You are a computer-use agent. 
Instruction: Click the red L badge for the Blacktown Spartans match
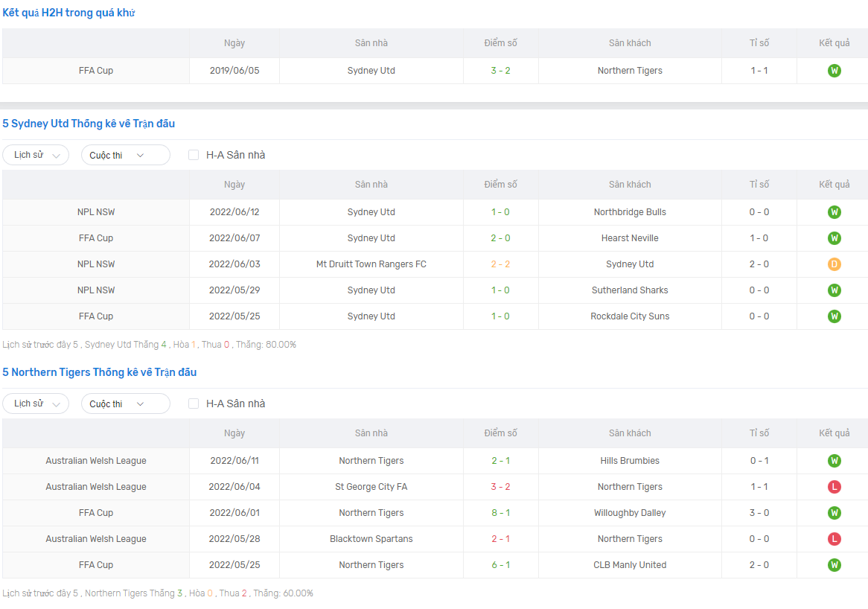tap(834, 539)
